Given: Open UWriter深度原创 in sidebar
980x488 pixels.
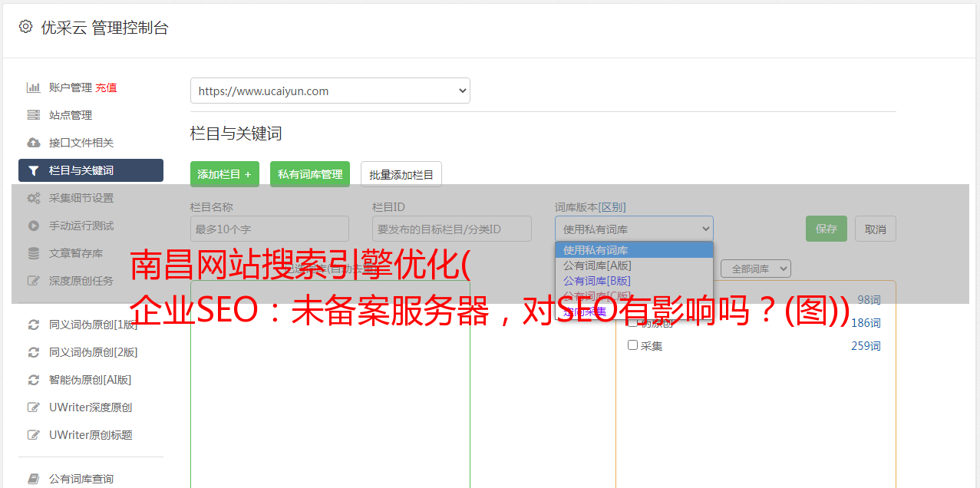Looking at the screenshot, I should coord(91,407).
